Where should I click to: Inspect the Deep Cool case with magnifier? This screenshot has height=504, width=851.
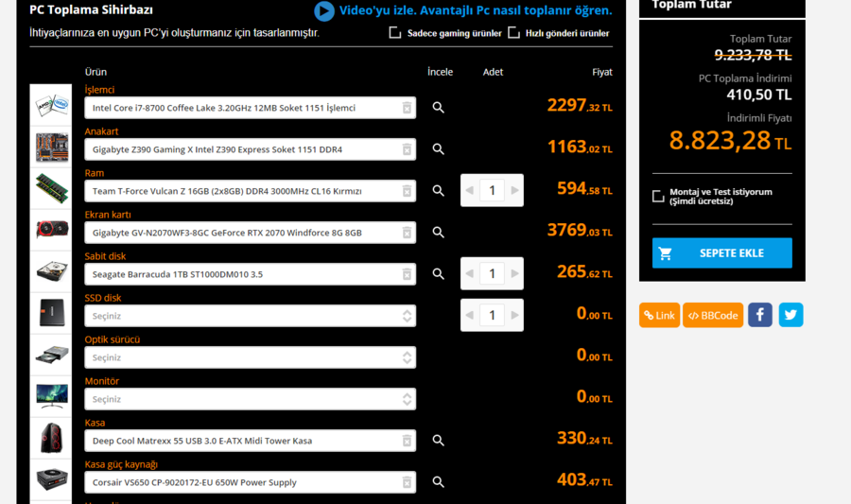tap(438, 441)
